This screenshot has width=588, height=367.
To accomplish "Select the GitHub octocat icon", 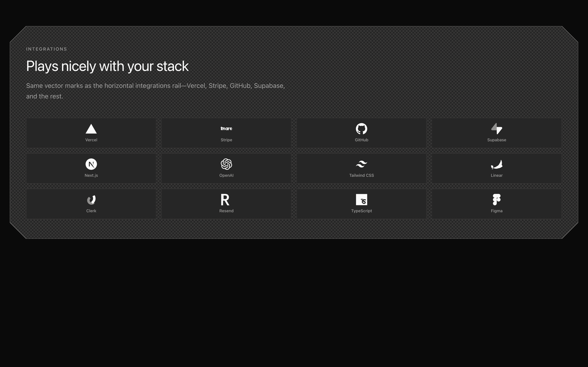I will pos(361,129).
